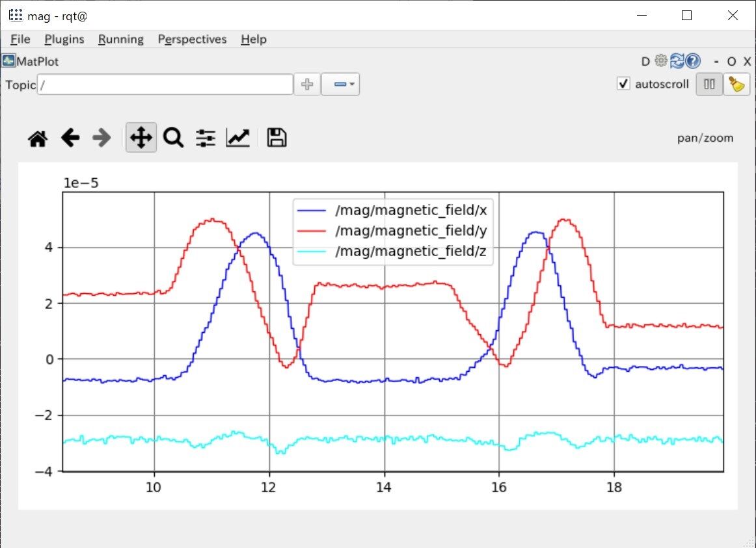Select the zoom-to-rectangle magnifier tool
Screen dimensions: 756x548
point(174,138)
